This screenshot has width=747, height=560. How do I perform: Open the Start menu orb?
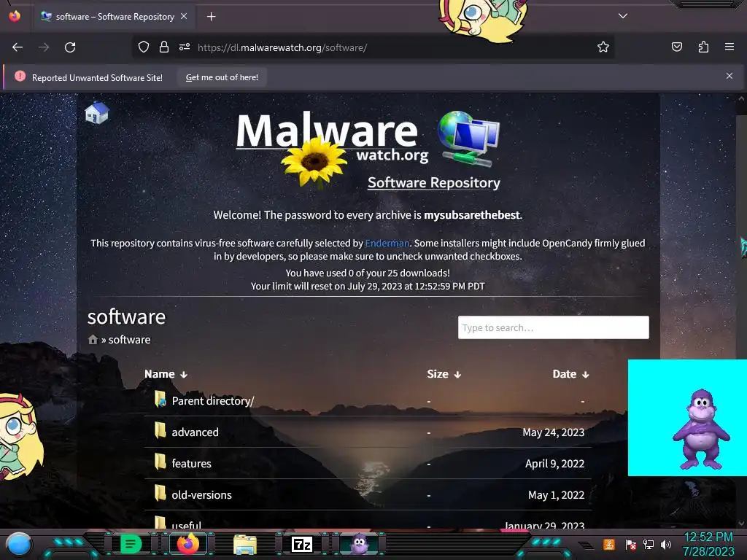coord(18,544)
